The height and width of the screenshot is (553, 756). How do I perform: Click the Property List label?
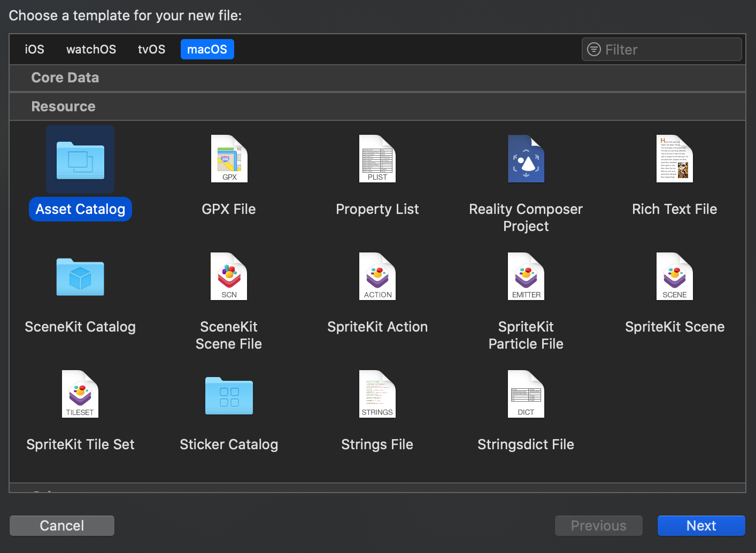[377, 209]
